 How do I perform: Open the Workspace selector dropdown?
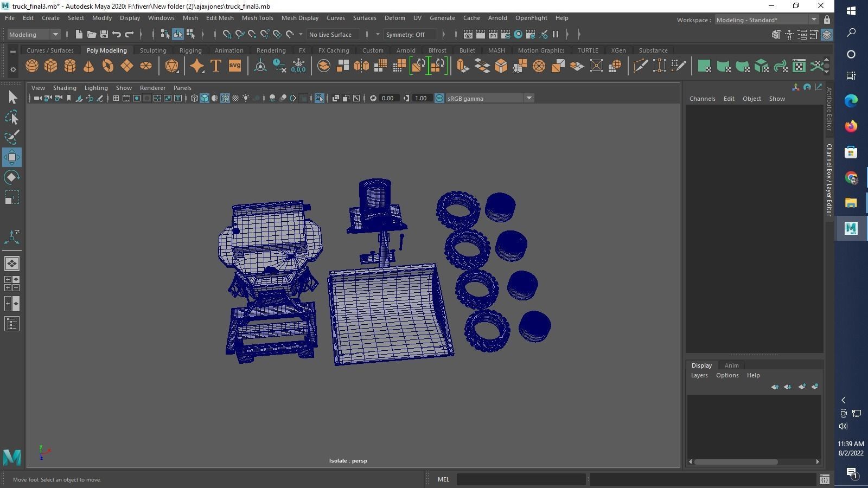[x=765, y=20]
